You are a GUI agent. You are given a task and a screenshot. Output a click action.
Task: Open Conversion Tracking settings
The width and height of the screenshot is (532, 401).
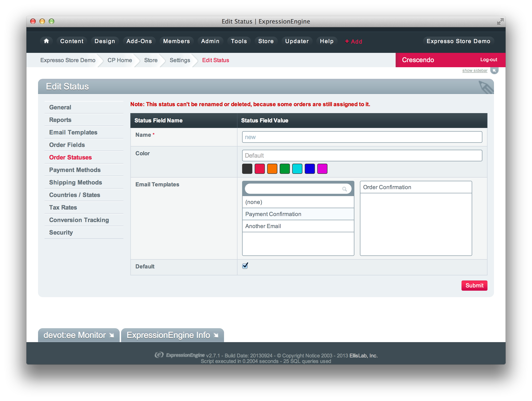(x=84, y=220)
